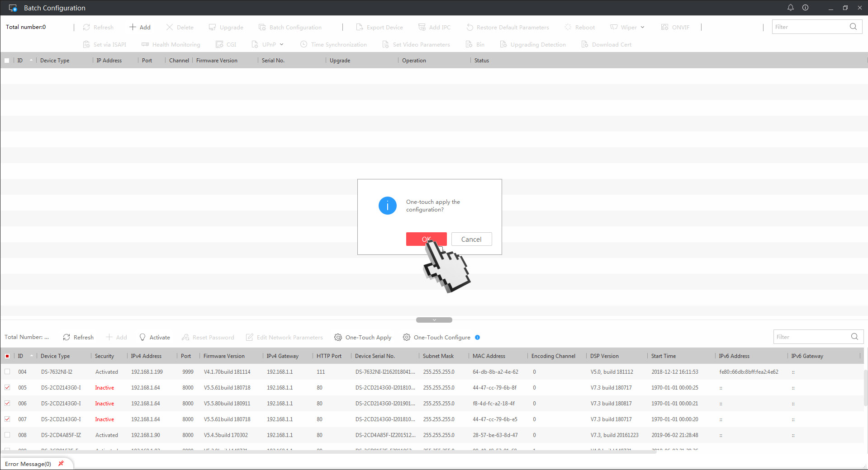This screenshot has height=470, width=868.
Task: Uncheck the box for device 005
Action: coord(7,387)
